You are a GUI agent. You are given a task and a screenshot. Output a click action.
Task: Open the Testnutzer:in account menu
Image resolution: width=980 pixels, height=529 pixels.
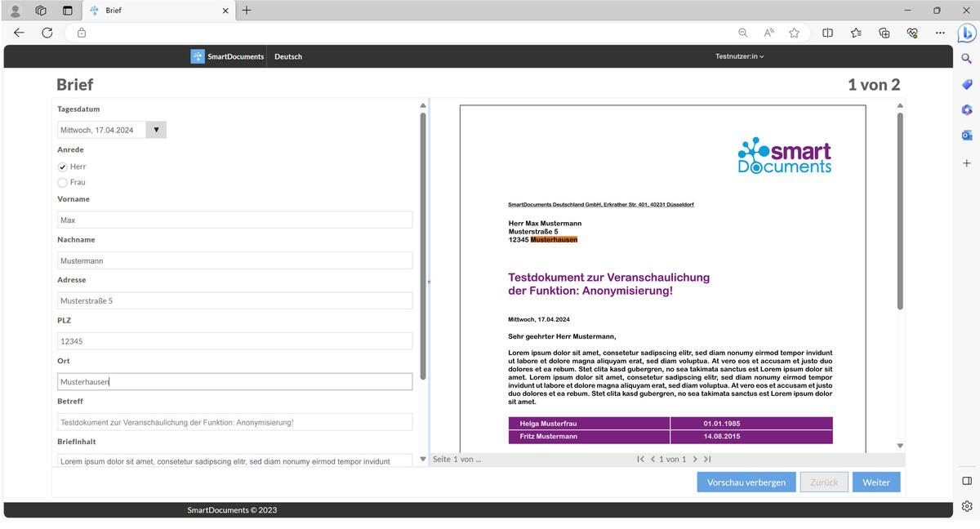738,56
